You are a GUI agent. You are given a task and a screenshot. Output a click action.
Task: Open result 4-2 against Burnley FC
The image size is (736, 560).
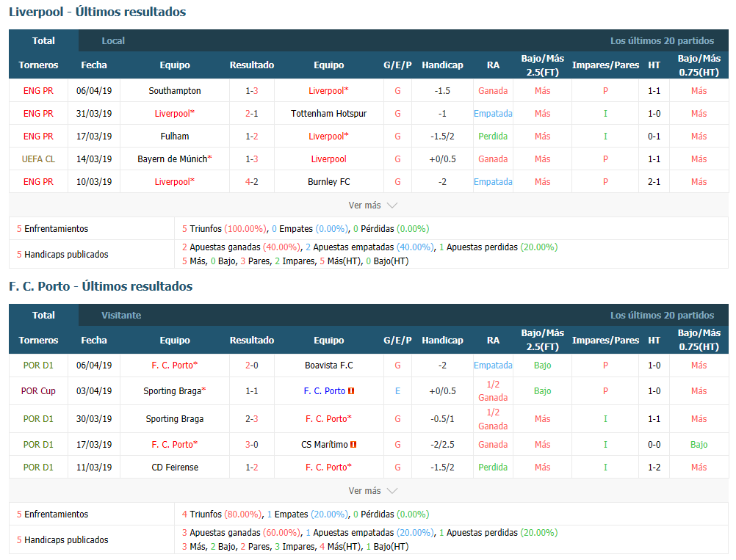point(252,182)
